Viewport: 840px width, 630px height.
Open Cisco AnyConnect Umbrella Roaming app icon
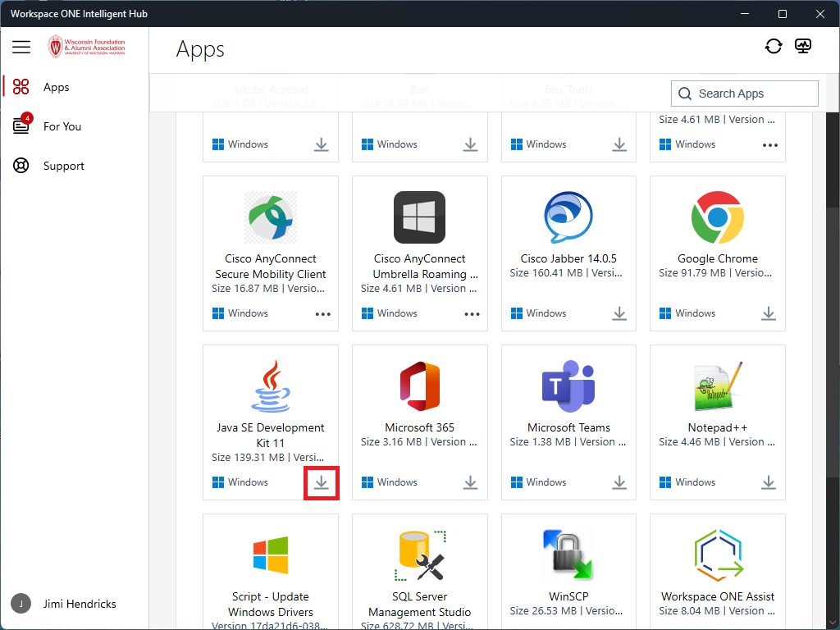pyautogui.click(x=419, y=217)
